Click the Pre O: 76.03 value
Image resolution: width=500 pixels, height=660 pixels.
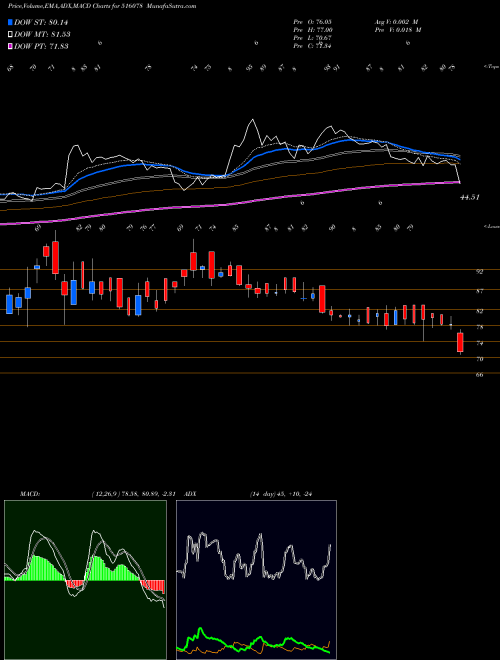[313, 22]
